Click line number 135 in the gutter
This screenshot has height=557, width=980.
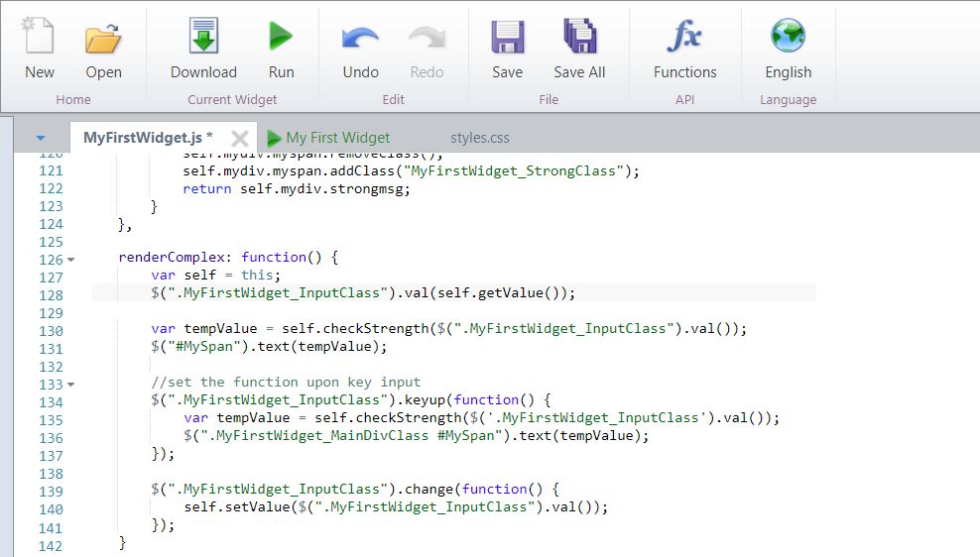tap(51, 420)
